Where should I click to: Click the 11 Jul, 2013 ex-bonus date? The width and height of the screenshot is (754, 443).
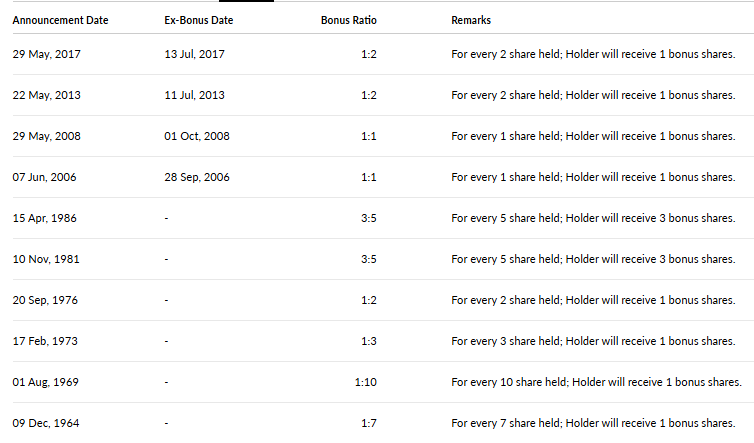coord(194,95)
